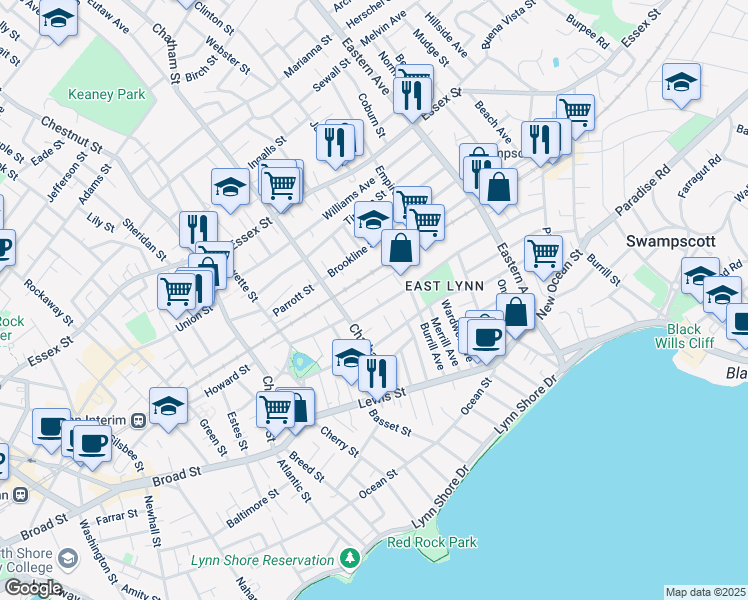This screenshot has width=748, height=600.
Task: Click the EAST LYNN neighborhood label
Action: pyautogui.click(x=445, y=286)
